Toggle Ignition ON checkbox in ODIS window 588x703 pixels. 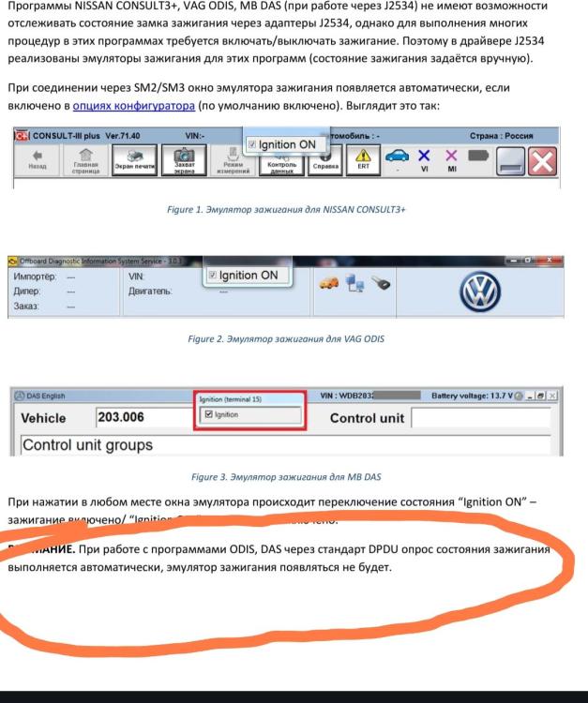[213, 275]
